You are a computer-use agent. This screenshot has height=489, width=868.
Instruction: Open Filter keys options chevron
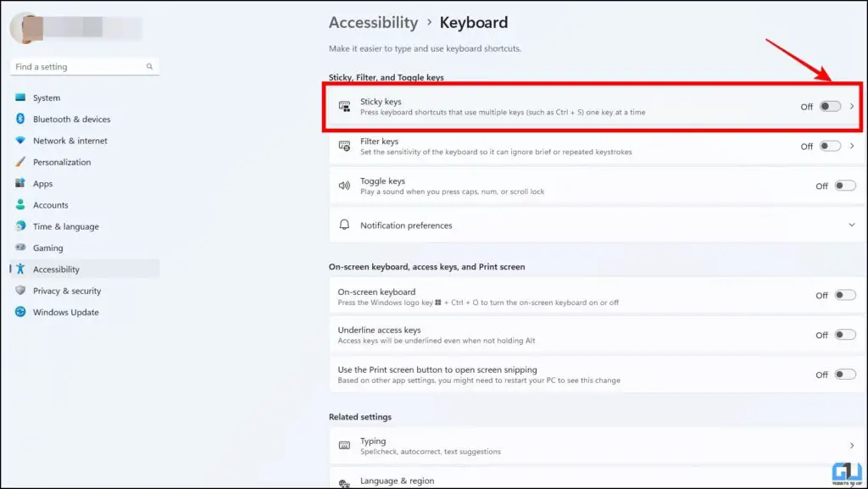(x=852, y=146)
